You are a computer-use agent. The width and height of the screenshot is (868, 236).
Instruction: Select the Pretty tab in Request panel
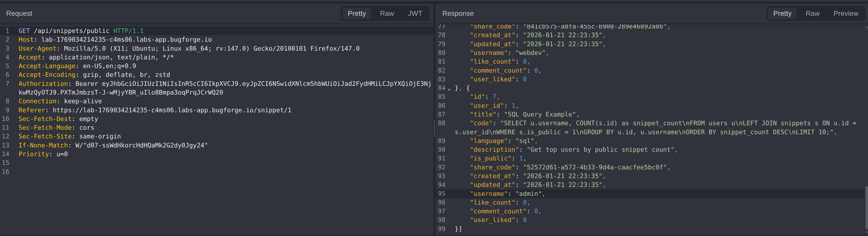(357, 13)
